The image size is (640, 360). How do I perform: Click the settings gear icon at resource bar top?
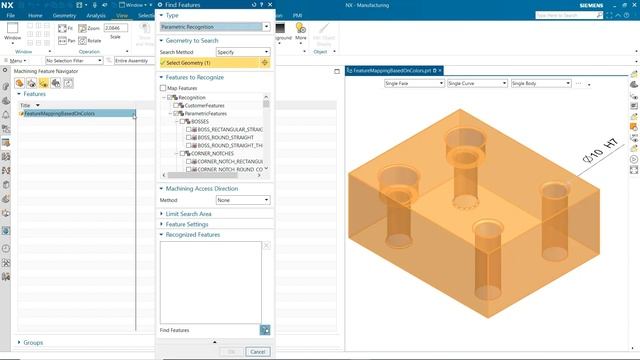[5, 70]
